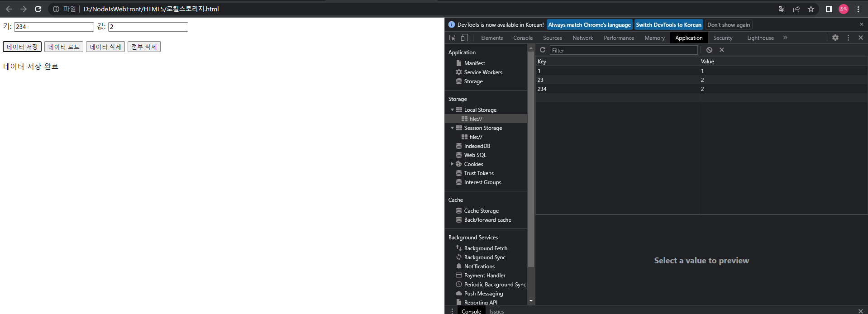Click Switch DevTools to Korean
The width and height of the screenshot is (868, 314).
[668, 25]
